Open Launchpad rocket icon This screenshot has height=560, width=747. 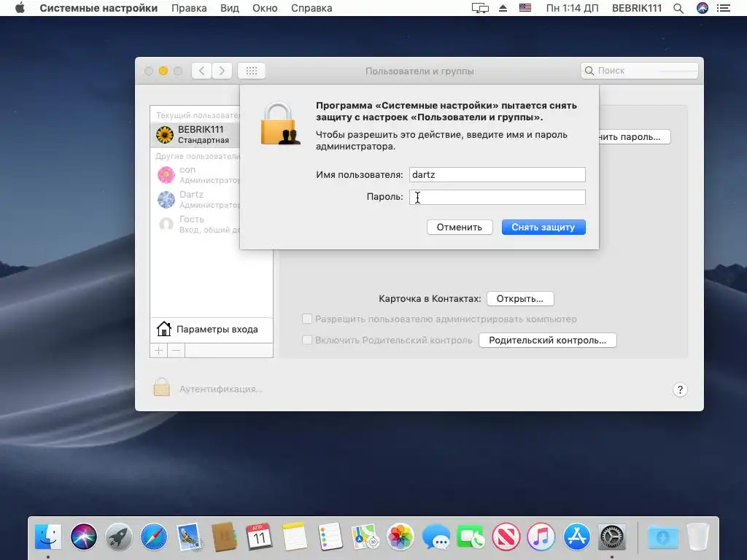pos(119,537)
